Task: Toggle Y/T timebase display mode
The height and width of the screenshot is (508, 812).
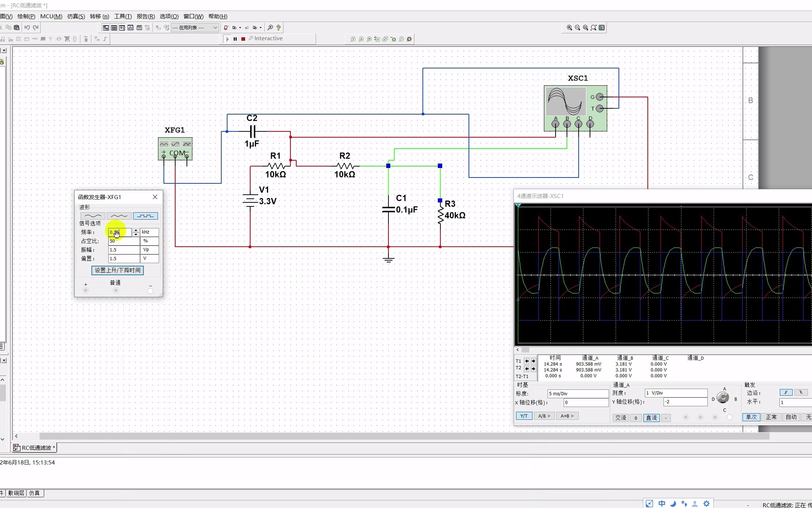Action: [524, 416]
